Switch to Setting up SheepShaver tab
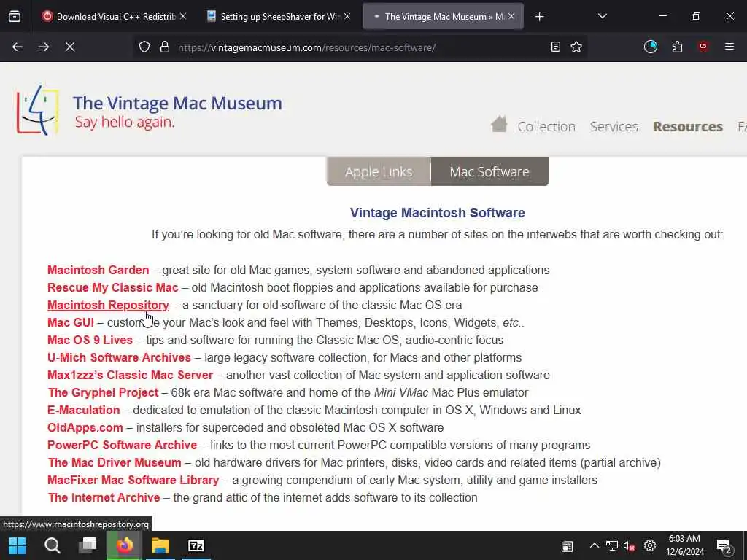Image resolution: width=747 pixels, height=560 pixels. coord(279,17)
